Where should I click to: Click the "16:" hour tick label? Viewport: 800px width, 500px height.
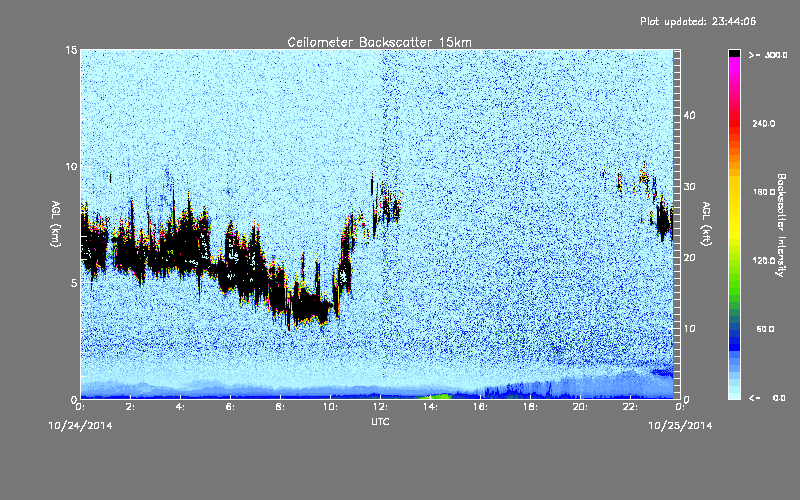[480, 407]
